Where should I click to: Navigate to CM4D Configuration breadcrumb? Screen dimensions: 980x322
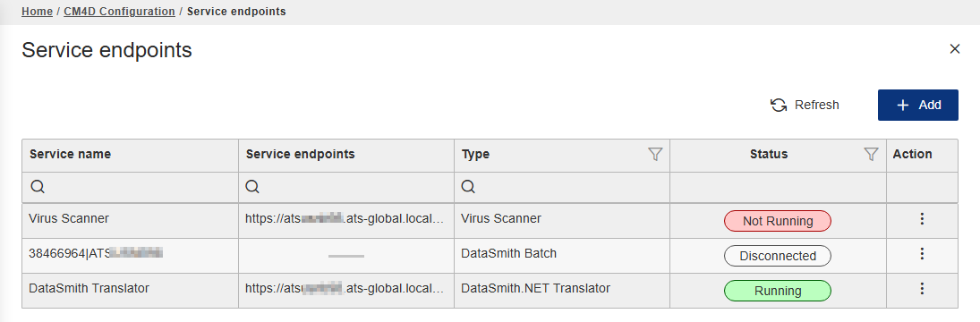coord(119,12)
